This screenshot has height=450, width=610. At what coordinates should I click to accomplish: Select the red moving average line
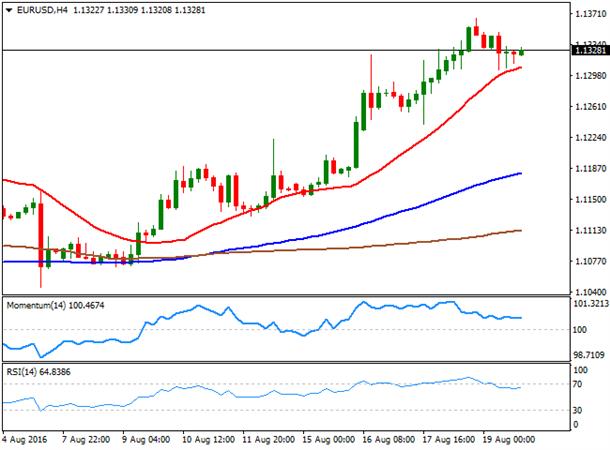pos(389,162)
